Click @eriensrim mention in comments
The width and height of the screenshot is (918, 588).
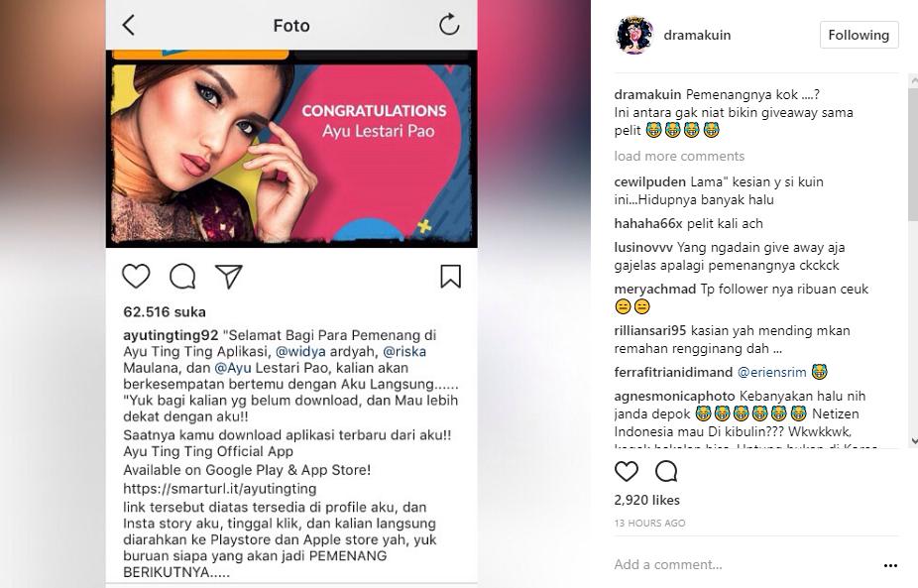[771, 372]
